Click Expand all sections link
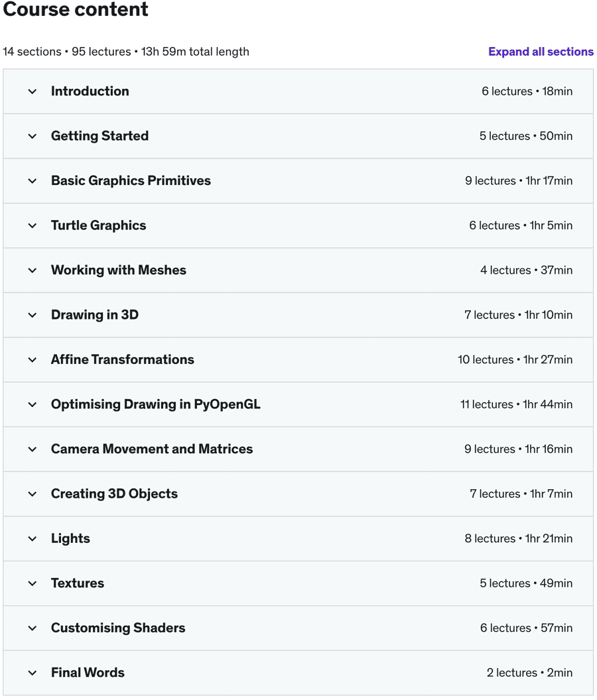The height and width of the screenshot is (700, 597). tap(541, 52)
